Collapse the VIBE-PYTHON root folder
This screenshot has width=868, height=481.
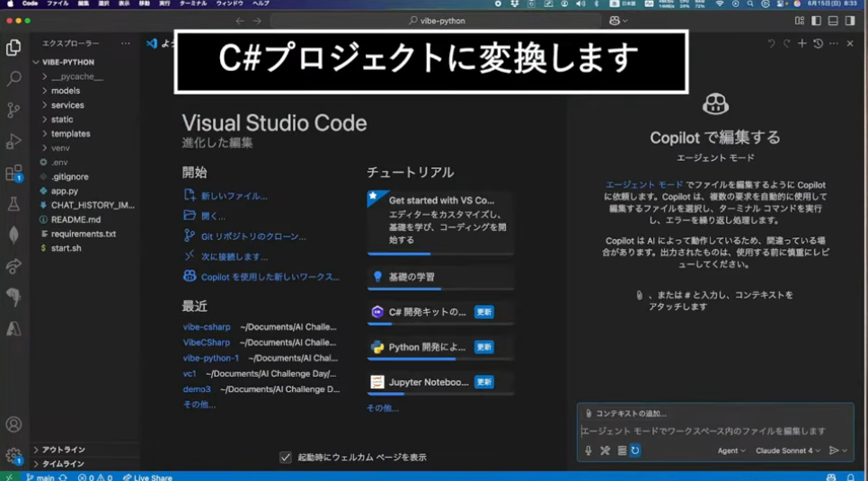[67, 62]
